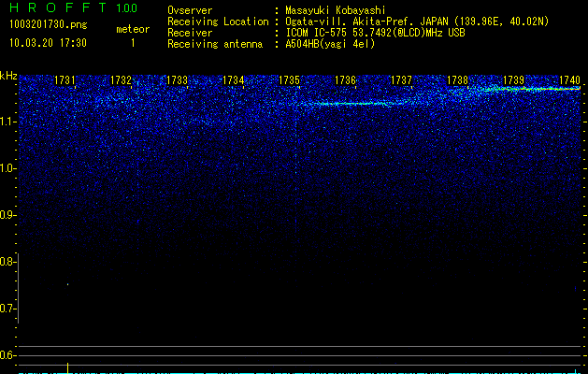The height and width of the screenshot is (374, 588).
Task: Click the 1.1 kHz axis label
Action: coord(7,122)
